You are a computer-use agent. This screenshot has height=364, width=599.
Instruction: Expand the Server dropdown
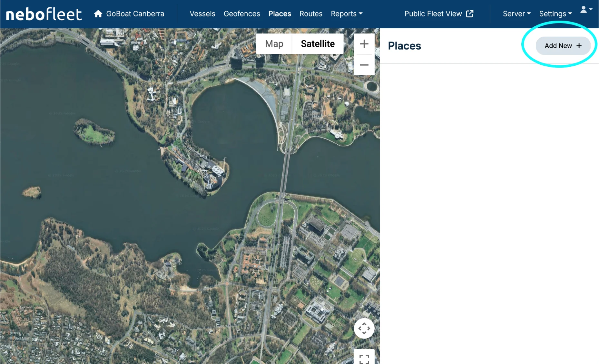click(x=516, y=14)
